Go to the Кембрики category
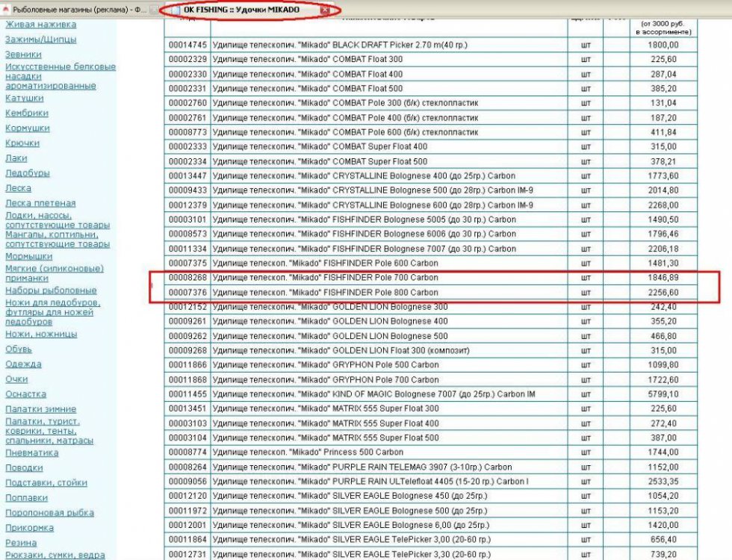The width and height of the screenshot is (732, 560). (27, 113)
